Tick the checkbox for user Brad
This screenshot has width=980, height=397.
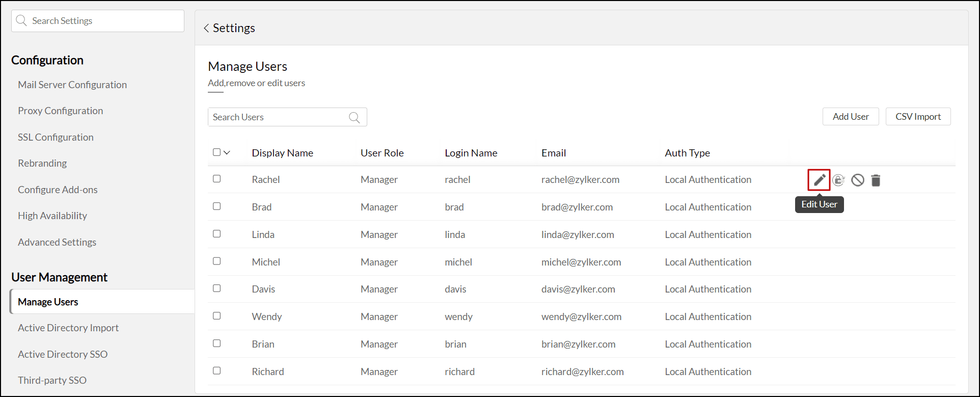click(217, 206)
